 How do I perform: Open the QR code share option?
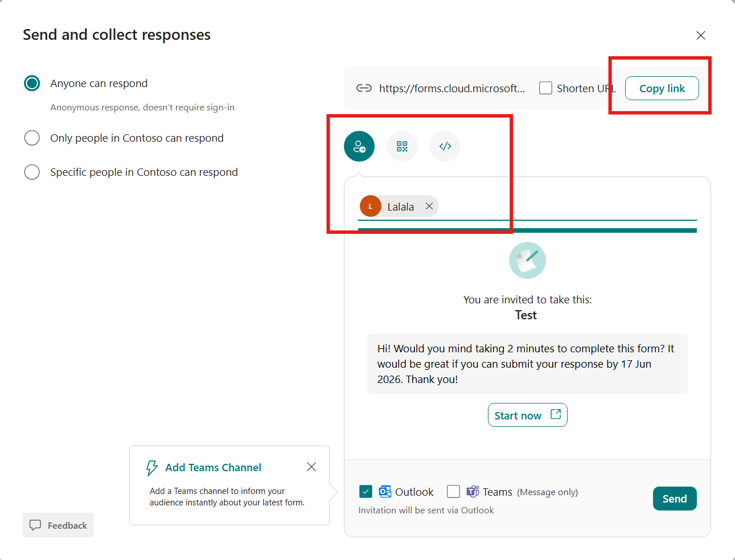(x=403, y=146)
